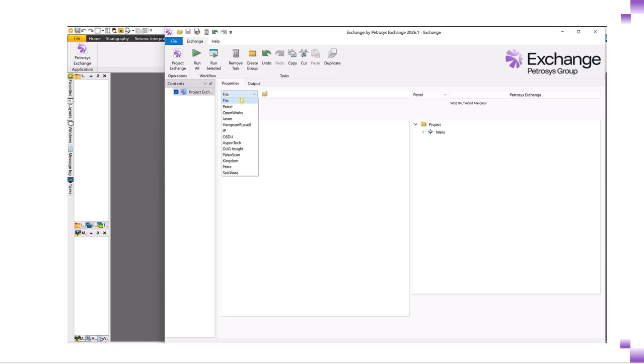Click the Petrosys Exchange project button
This screenshot has height=364, width=644.
click(525, 95)
